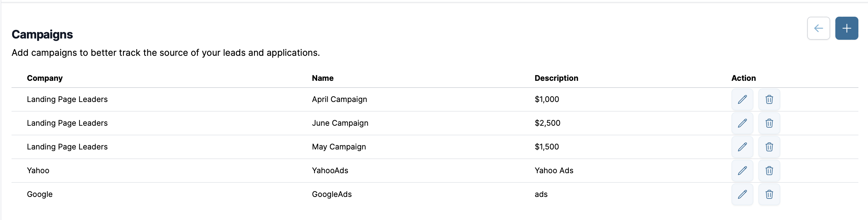Click the Campaigns page heading

click(42, 34)
